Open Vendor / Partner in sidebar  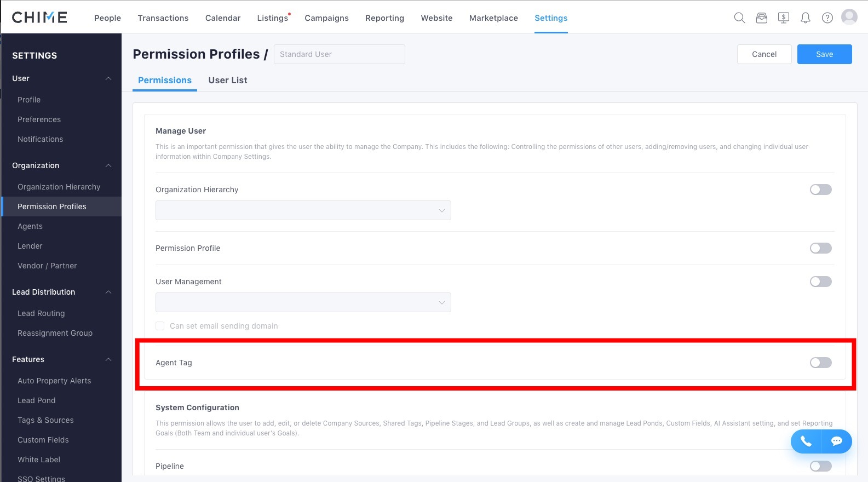(47, 266)
